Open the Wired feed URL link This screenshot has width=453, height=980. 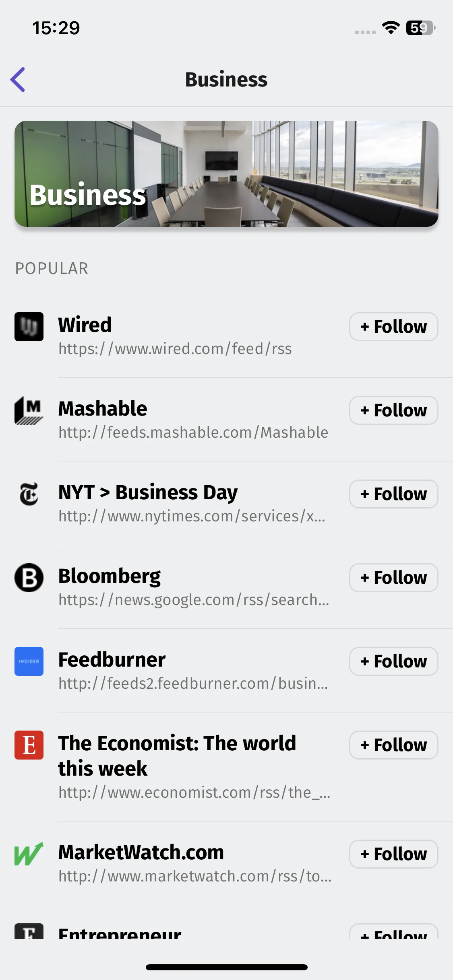(x=175, y=349)
